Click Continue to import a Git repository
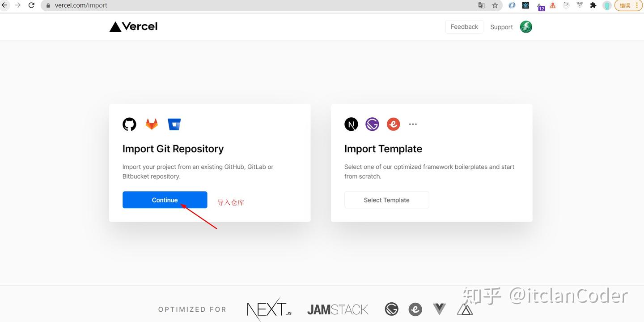Image resolution: width=644 pixels, height=322 pixels. [x=165, y=200]
